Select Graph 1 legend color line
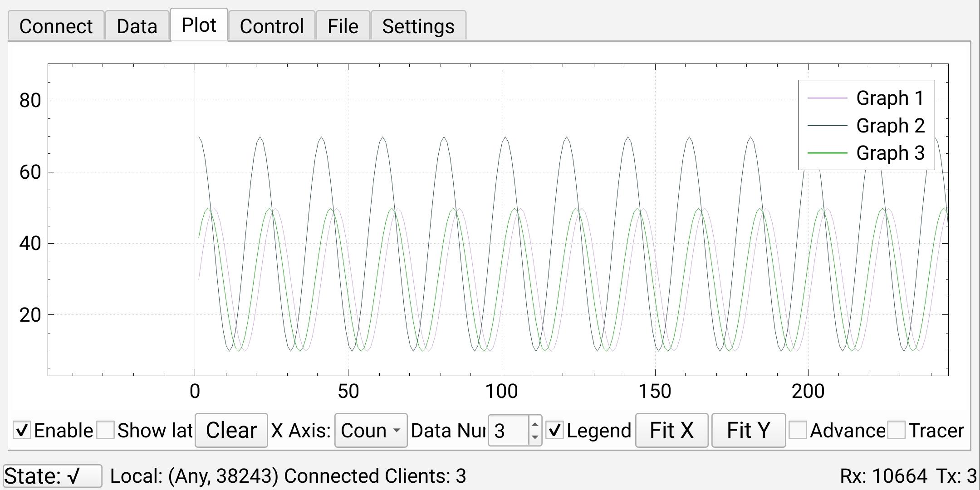Screen dimensions: 980x490 coord(827,98)
